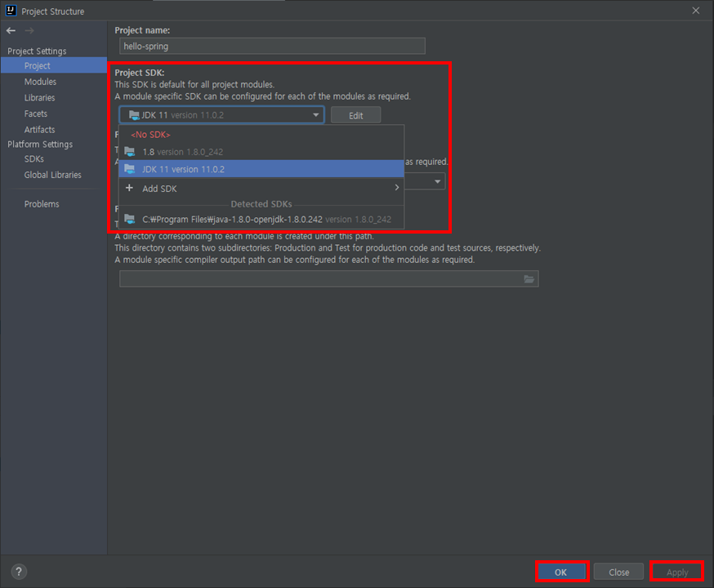Select Project in Project Settings

[x=54, y=65]
